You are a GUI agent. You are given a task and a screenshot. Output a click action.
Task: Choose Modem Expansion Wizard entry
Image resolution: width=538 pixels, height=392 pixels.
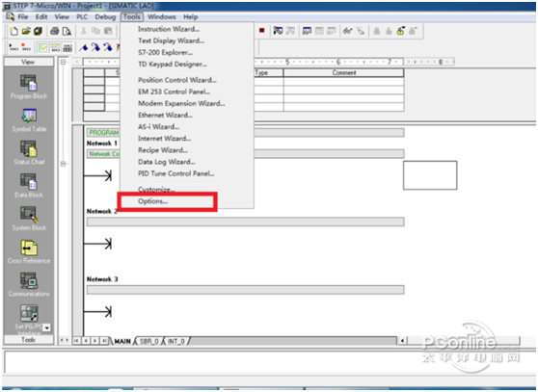[x=187, y=103]
